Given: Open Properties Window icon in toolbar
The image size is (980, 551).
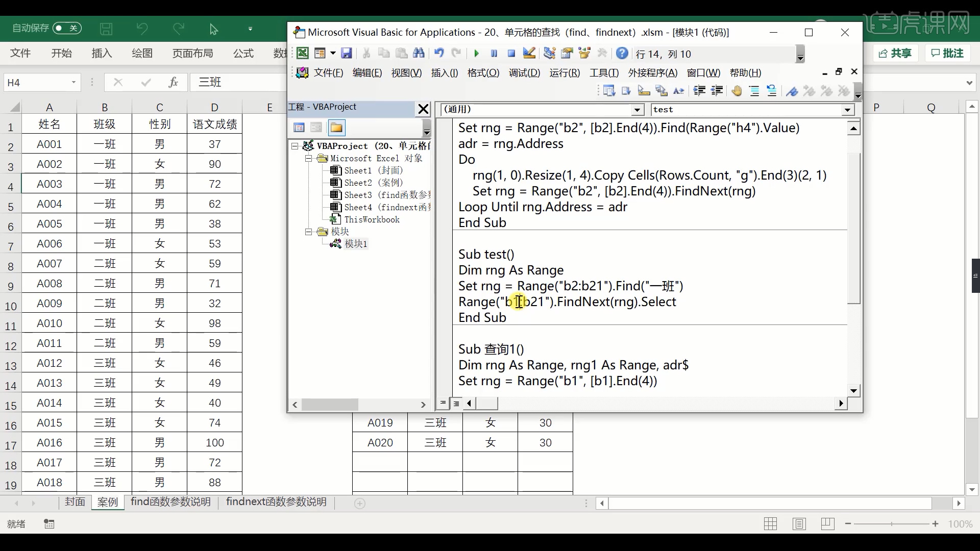Looking at the screenshot, I should [x=567, y=53].
